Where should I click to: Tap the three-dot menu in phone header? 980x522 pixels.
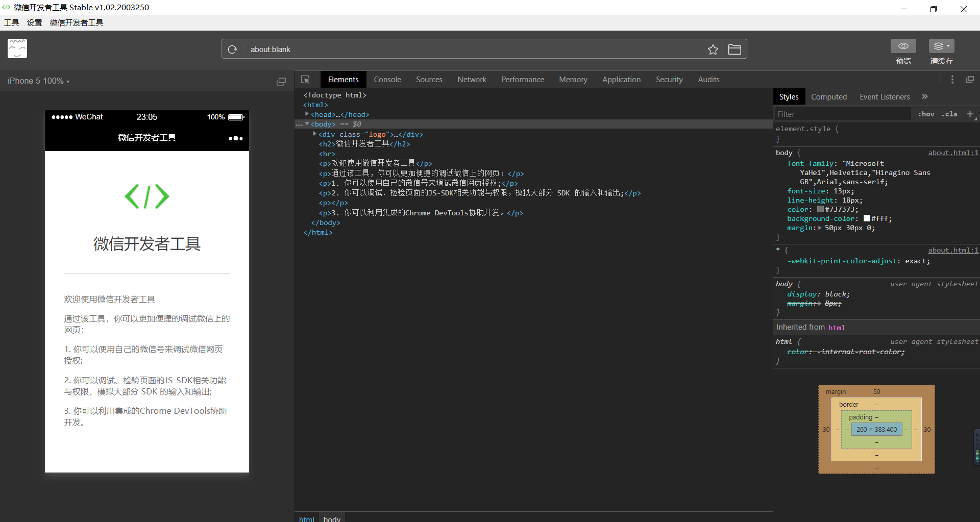(235, 138)
